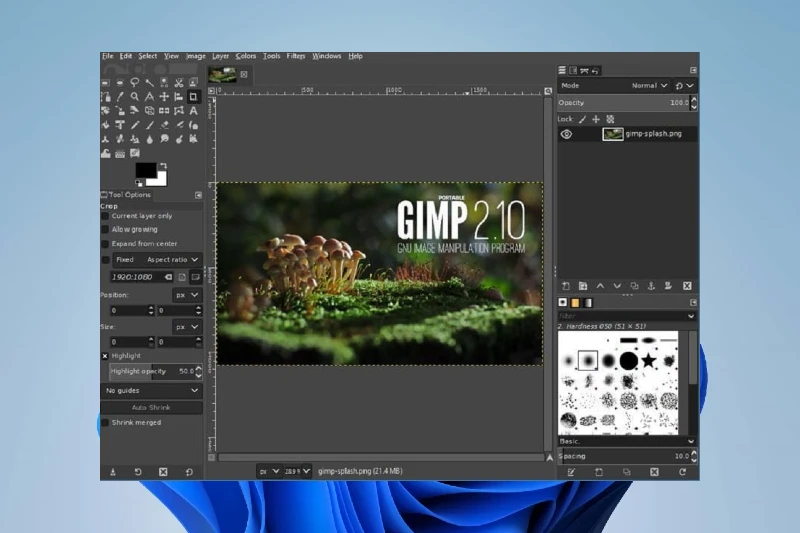Viewport: 800px width, 533px height.
Task: Select the Move tool
Action: tap(164, 96)
